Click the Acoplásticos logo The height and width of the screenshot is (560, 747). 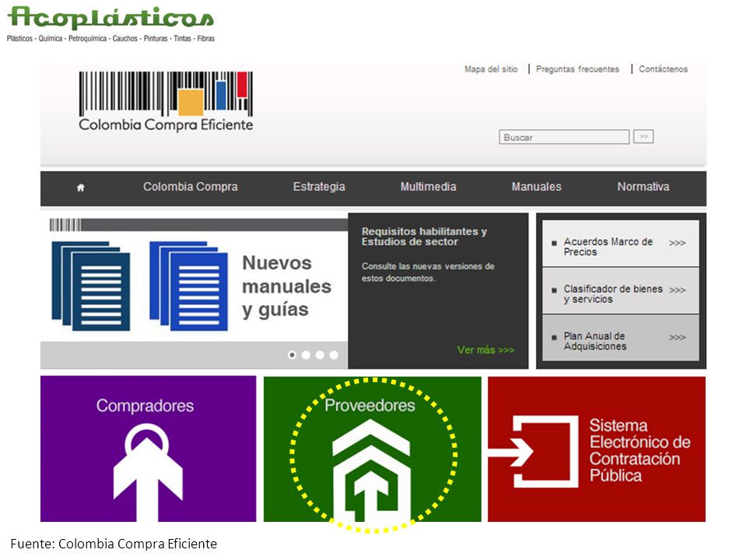pyautogui.click(x=110, y=24)
